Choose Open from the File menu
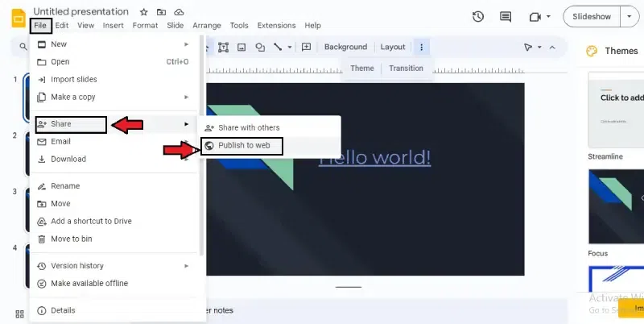The height and width of the screenshot is (324, 644). (114, 62)
